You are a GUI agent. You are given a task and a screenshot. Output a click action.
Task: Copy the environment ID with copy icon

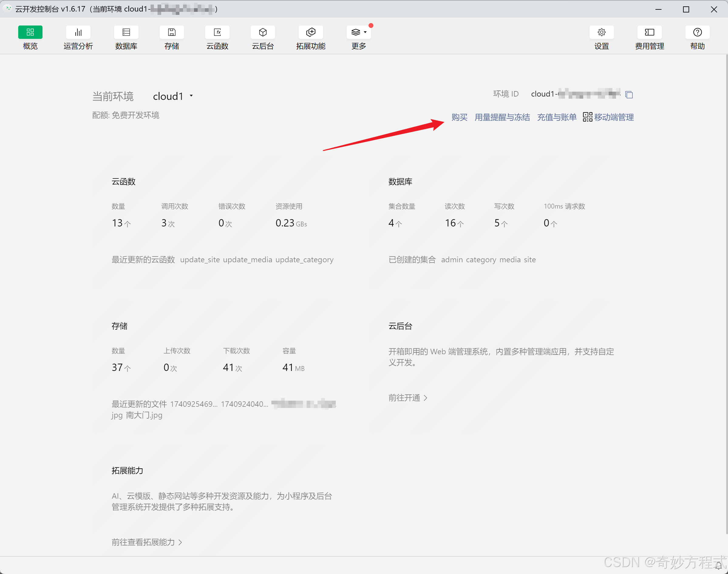629,95
